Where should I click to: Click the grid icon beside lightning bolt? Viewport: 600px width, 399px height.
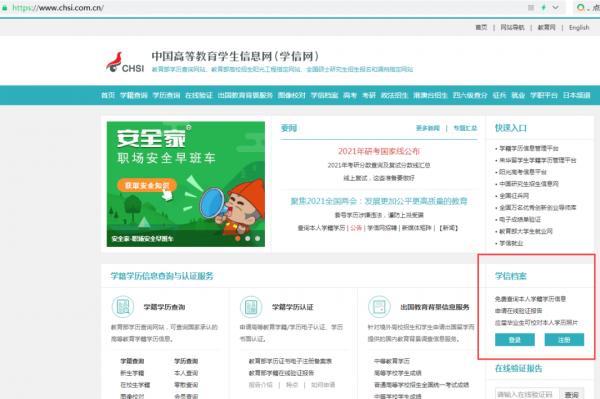click(x=531, y=7)
